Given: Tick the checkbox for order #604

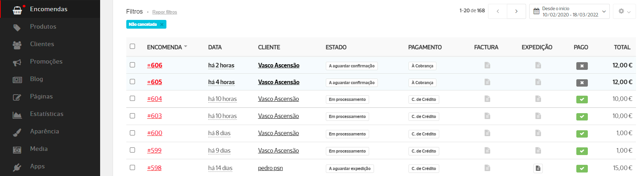Looking at the screenshot, I should tap(132, 98).
